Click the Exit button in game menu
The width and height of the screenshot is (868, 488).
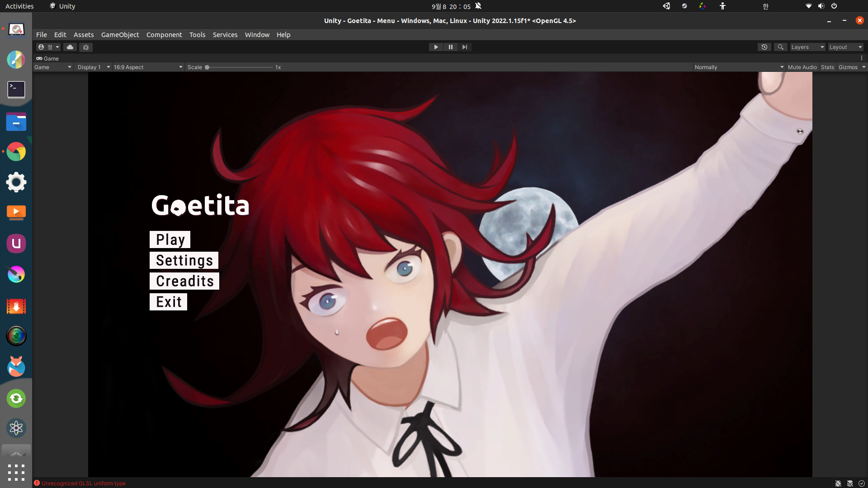coord(168,302)
